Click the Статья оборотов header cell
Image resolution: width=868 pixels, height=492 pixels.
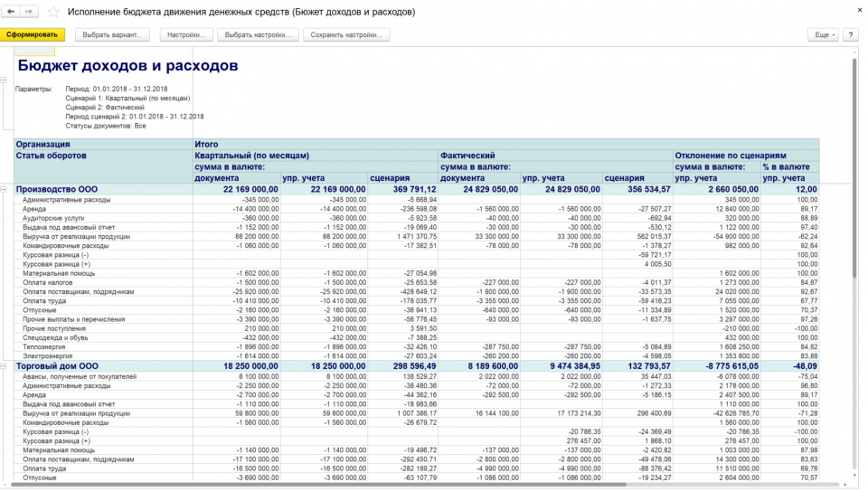click(x=103, y=166)
